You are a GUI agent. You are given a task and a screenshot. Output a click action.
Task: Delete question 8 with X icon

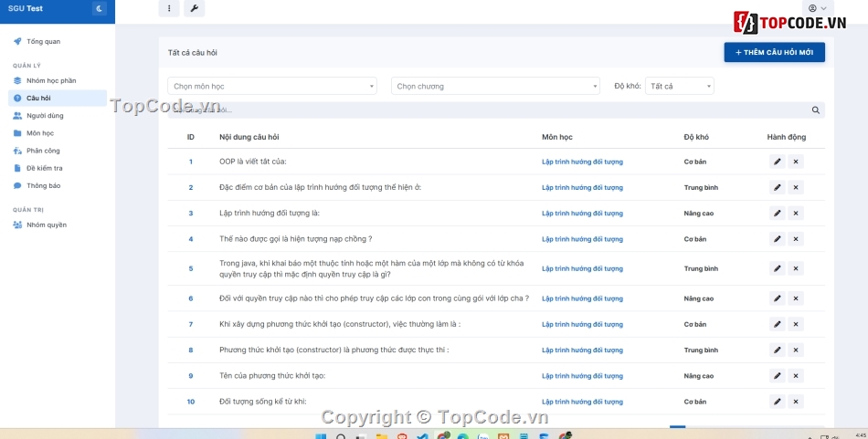click(796, 350)
